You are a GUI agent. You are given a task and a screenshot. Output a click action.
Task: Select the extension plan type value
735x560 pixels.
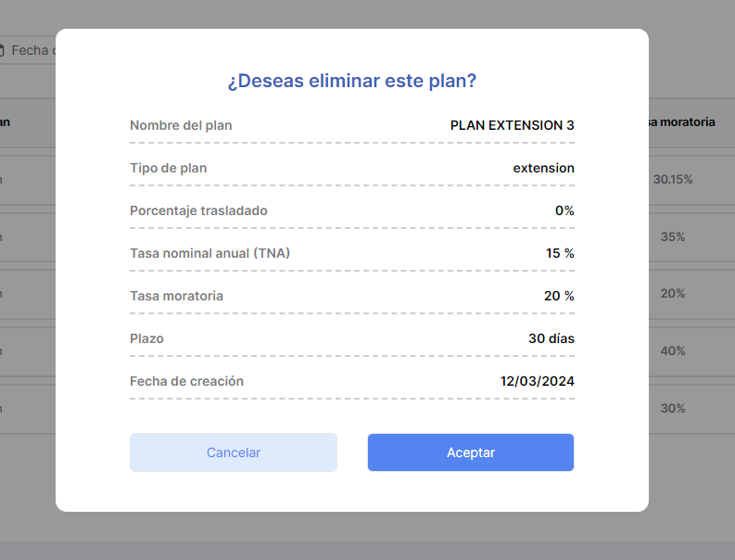click(x=543, y=168)
